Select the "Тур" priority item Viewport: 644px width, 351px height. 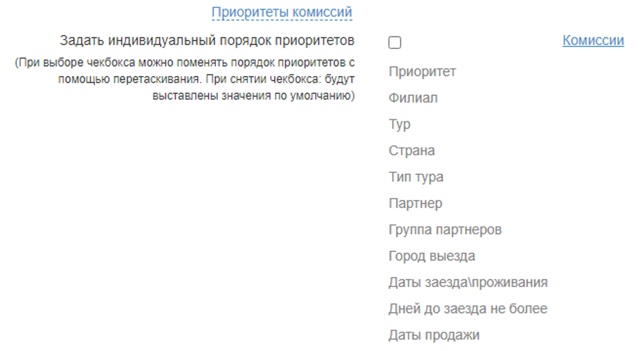click(x=399, y=124)
